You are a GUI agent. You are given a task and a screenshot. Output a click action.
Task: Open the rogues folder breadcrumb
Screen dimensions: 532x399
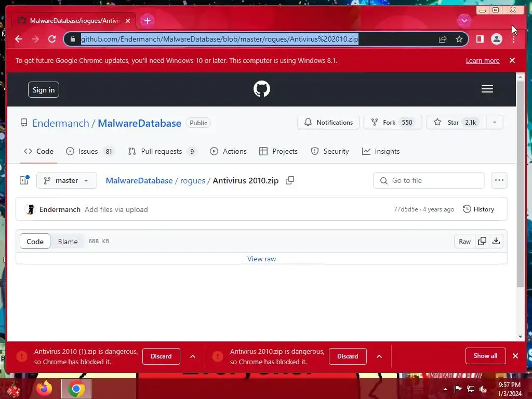coord(192,180)
